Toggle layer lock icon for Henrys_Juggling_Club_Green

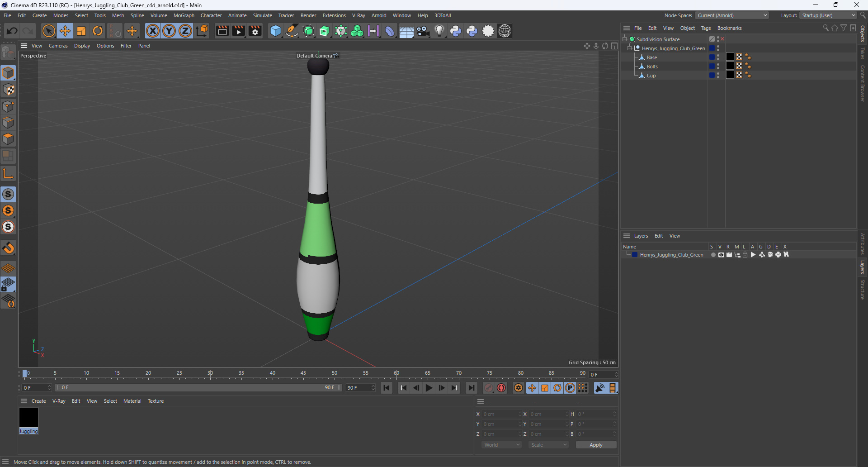pyautogui.click(x=745, y=255)
